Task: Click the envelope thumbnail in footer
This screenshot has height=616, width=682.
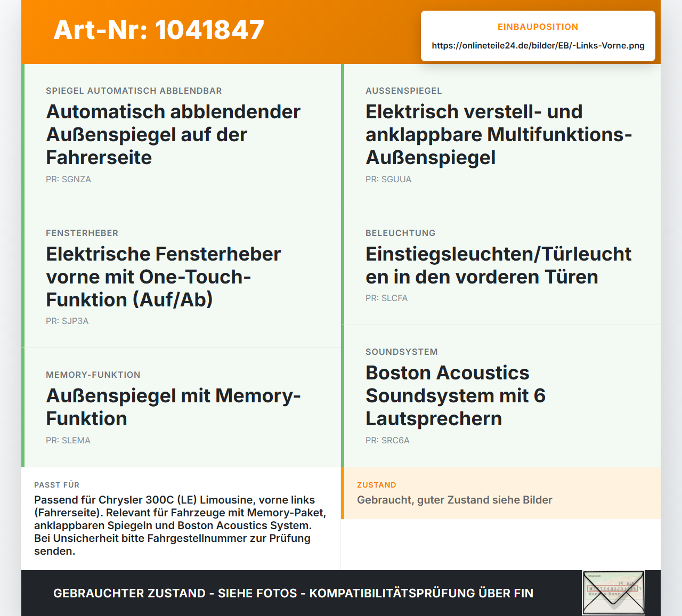Action: 613,593
